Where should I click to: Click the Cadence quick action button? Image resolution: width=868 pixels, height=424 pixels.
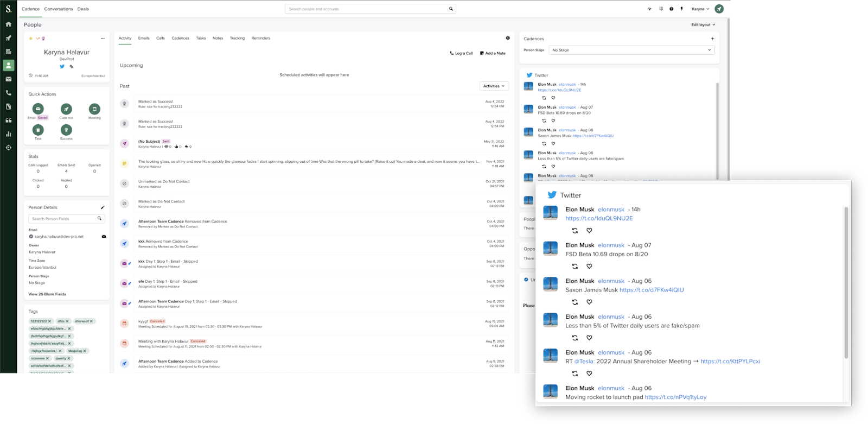[x=66, y=109]
